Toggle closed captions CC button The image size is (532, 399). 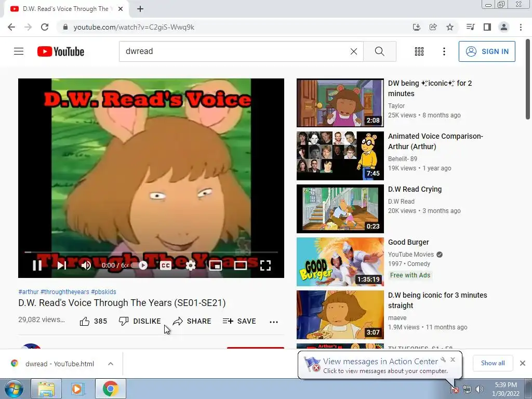click(x=166, y=265)
